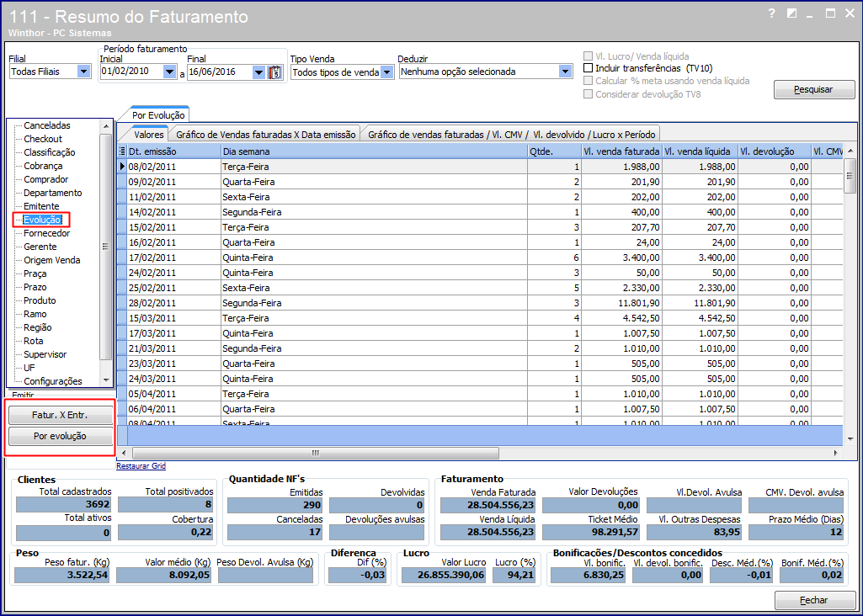The image size is (863, 616).
Task: Open Gráfico de Vendas faturadas X Data emissão tab
Action: point(266,134)
